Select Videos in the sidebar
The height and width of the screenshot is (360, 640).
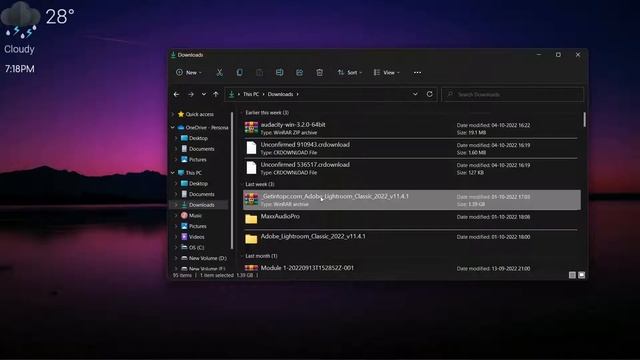[x=196, y=236]
